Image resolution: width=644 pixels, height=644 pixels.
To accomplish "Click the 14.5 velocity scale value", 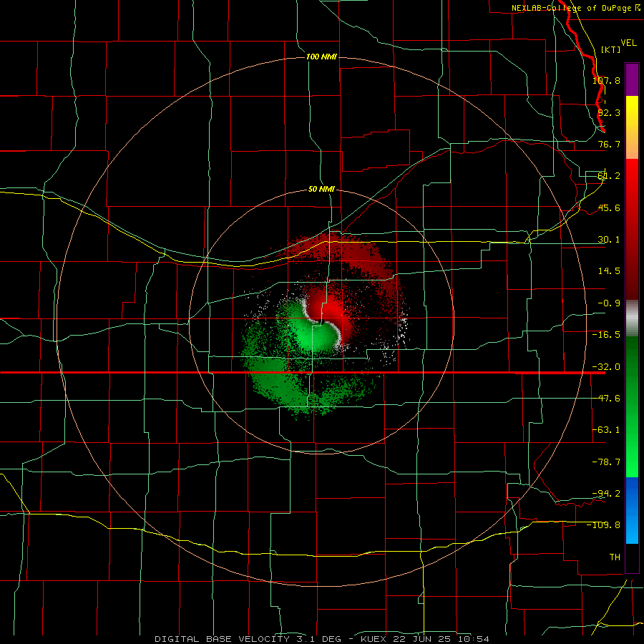I will (x=609, y=271).
